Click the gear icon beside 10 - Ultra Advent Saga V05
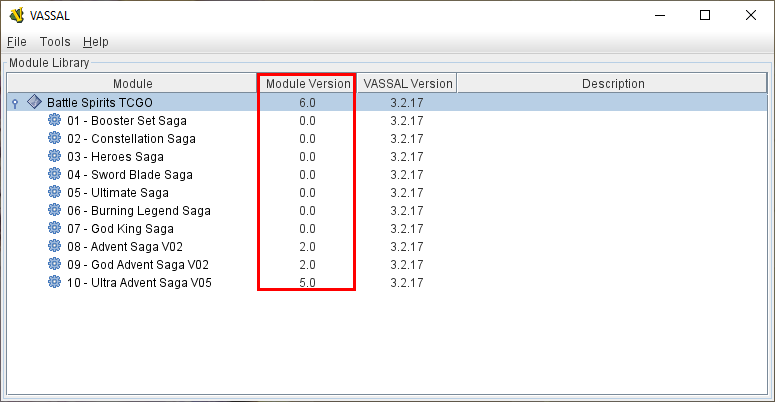 point(54,282)
